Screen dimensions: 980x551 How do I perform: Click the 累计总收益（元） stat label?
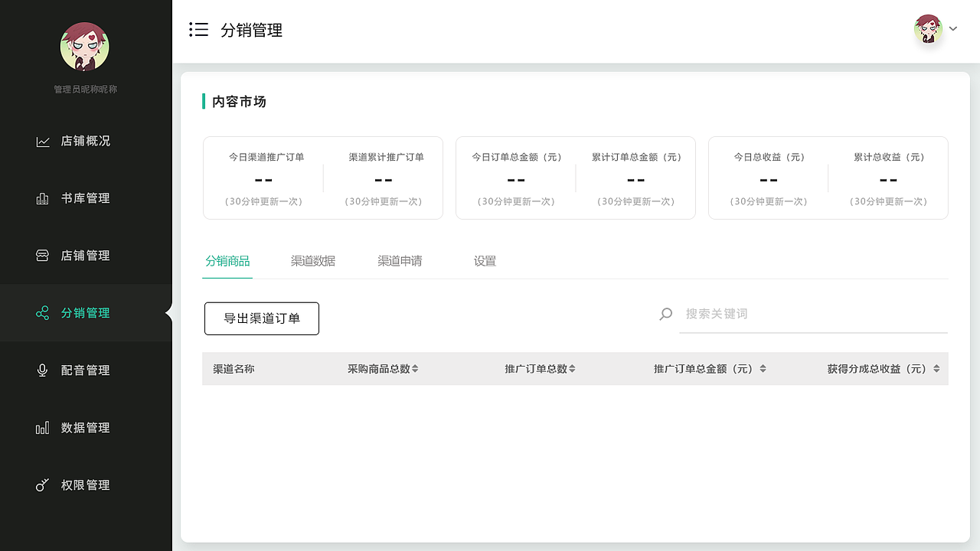(x=891, y=157)
